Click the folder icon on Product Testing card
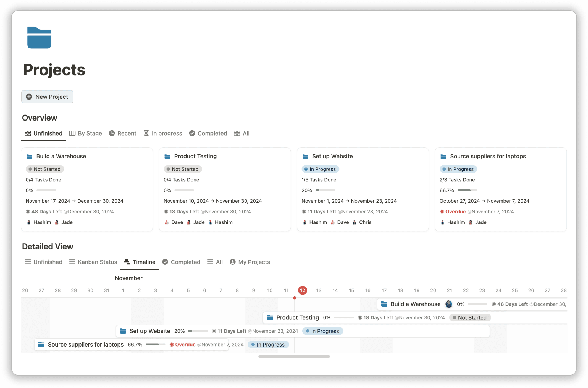 pos(167,156)
